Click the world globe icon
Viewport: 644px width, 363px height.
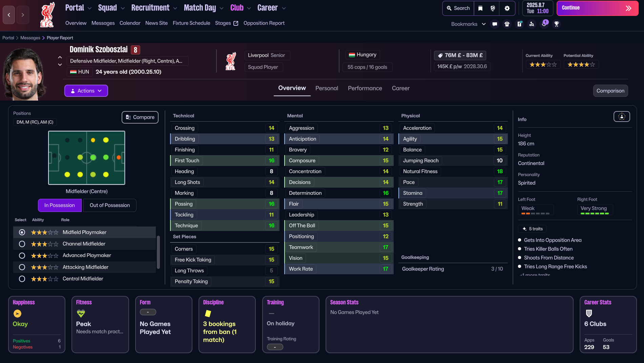[493, 8]
